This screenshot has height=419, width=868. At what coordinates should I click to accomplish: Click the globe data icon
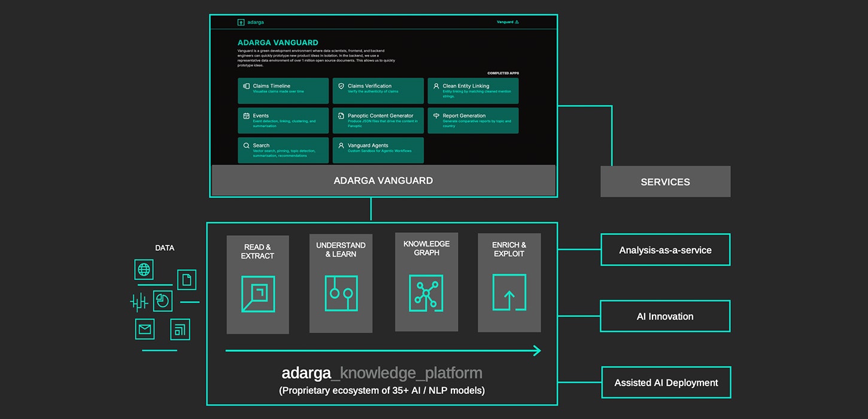[144, 269]
